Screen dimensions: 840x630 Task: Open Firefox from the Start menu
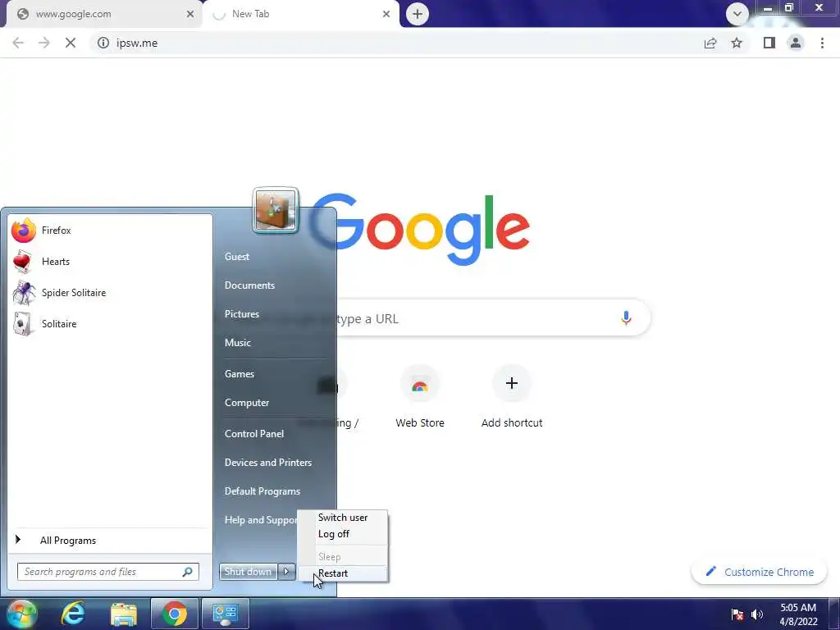pos(110,231)
